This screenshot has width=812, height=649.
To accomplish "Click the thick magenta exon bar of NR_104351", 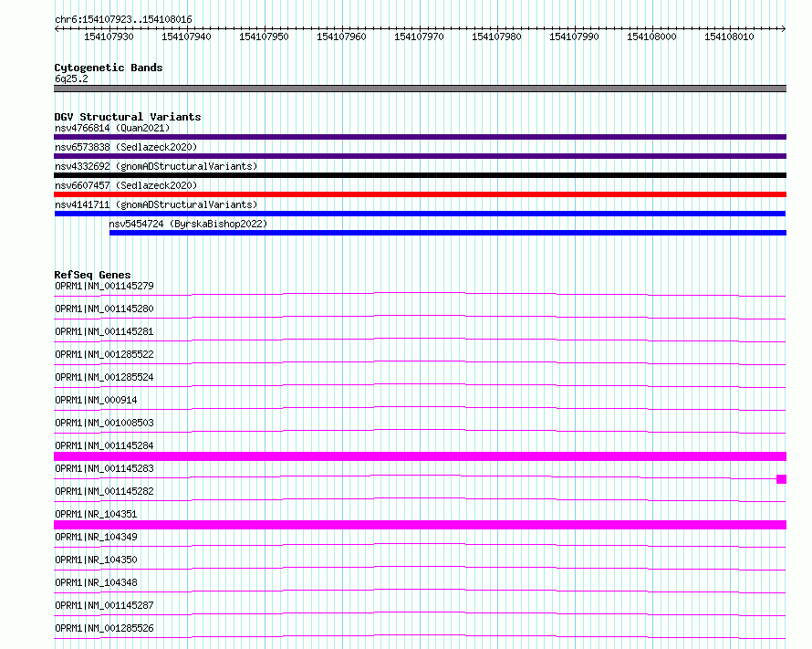I will (x=420, y=525).
